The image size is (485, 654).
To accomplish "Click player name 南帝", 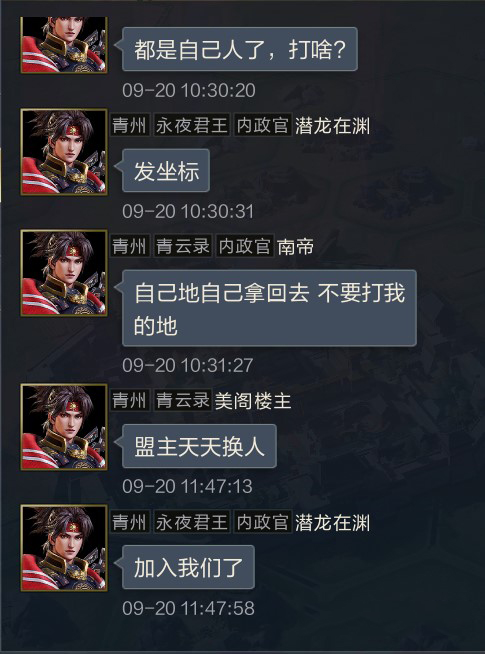I will click(296, 247).
